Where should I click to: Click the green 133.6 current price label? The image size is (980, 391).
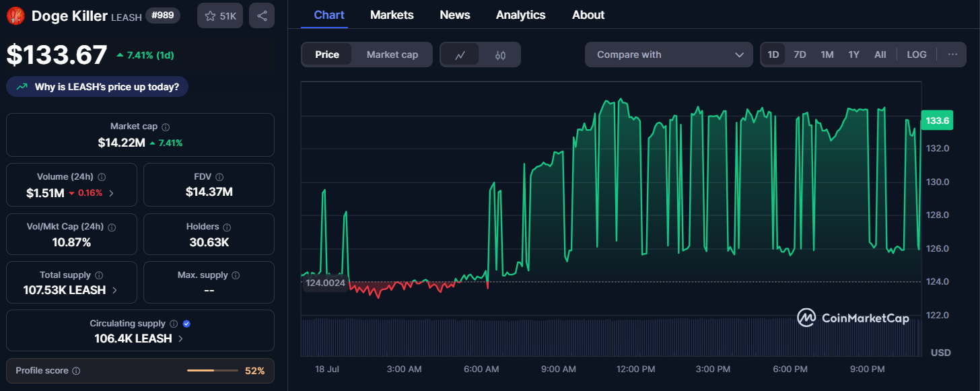[937, 121]
